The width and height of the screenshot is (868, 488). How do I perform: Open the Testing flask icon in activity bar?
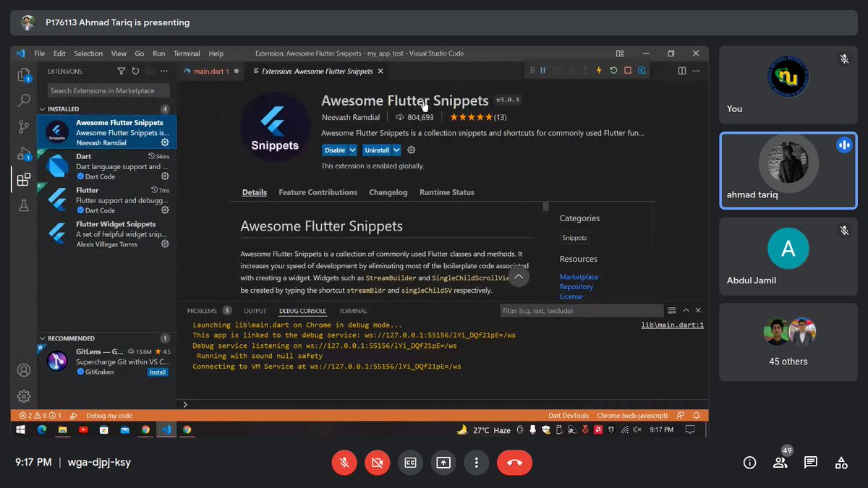[24, 205]
